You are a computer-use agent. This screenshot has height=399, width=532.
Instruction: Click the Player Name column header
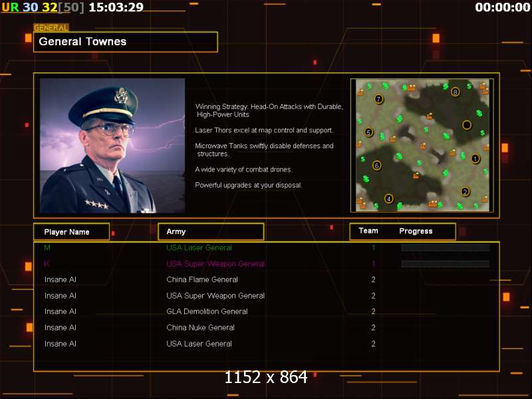pyautogui.click(x=71, y=231)
